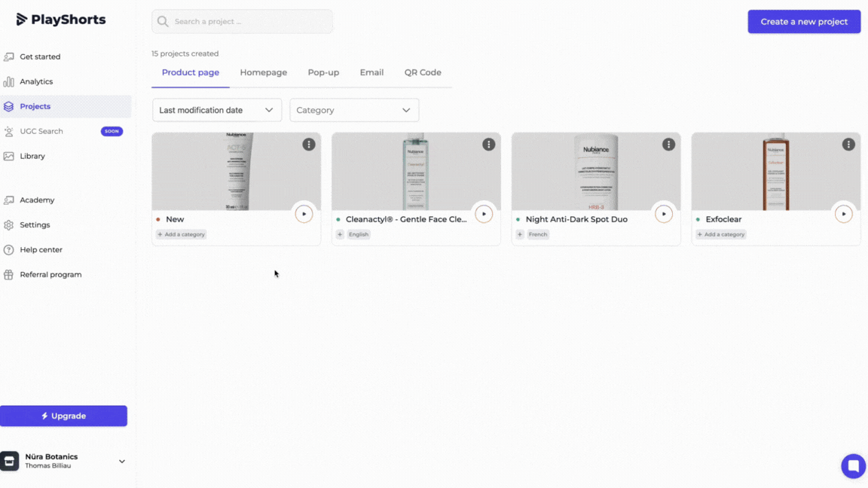Screen dimensions: 868x488
Task: Click Night Anti-Dark Spot Duo title
Action: click(576, 219)
